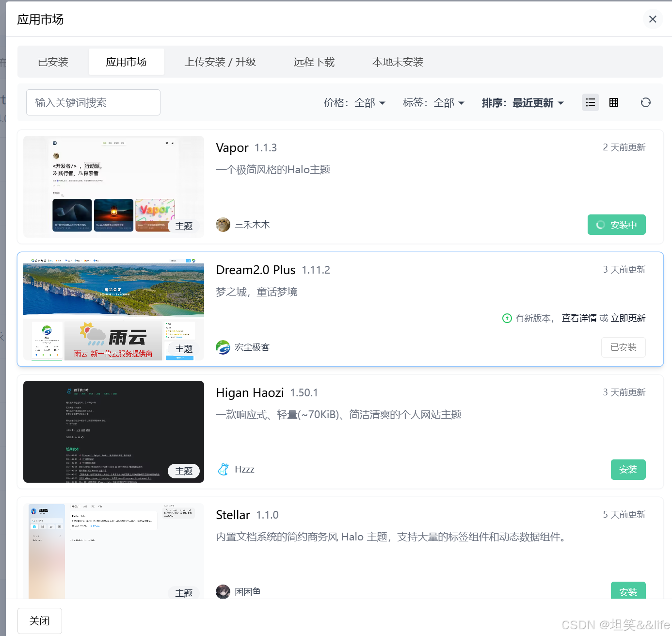
Task: Install the Higan Haozi theme
Action: [628, 470]
